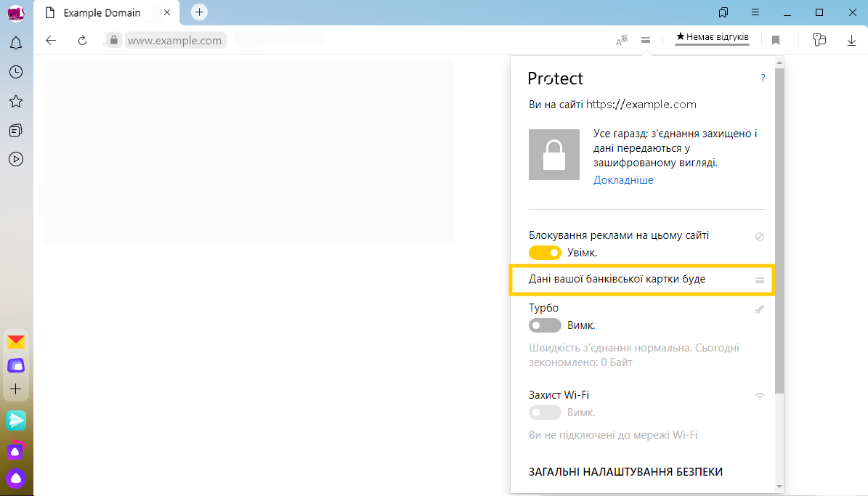Open the browser main menu hamburger
868x496 pixels.
point(755,12)
